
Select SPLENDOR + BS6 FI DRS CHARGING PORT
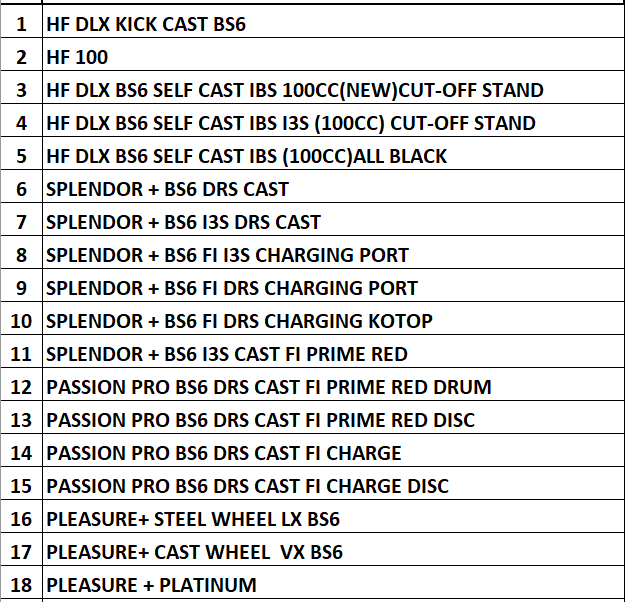coord(232,288)
